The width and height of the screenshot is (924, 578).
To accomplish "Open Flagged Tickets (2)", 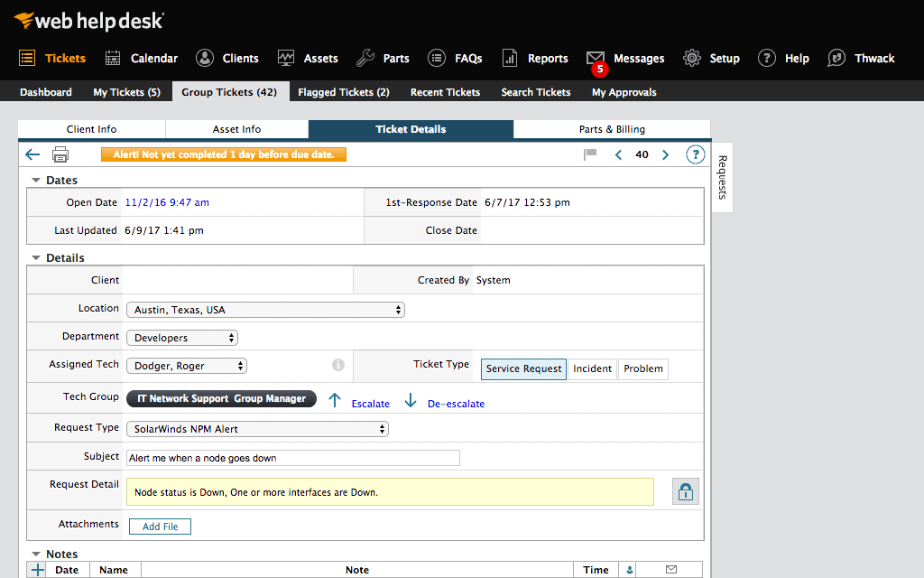I will [x=344, y=92].
